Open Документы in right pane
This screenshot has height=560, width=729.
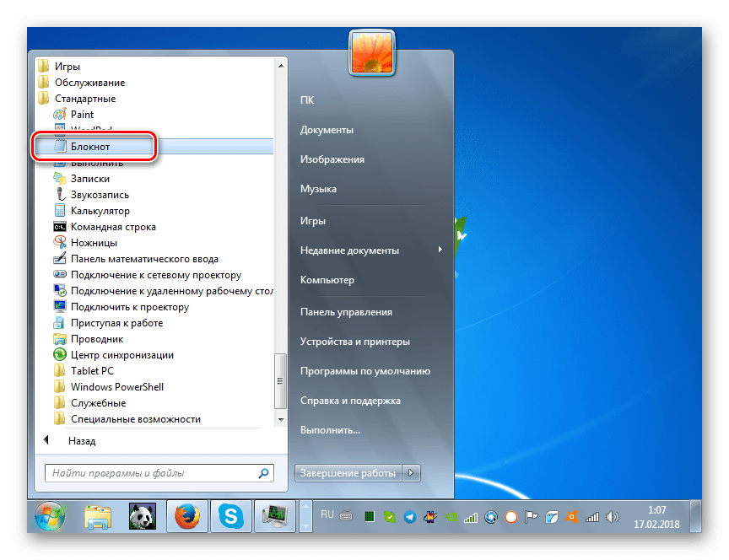point(327,130)
